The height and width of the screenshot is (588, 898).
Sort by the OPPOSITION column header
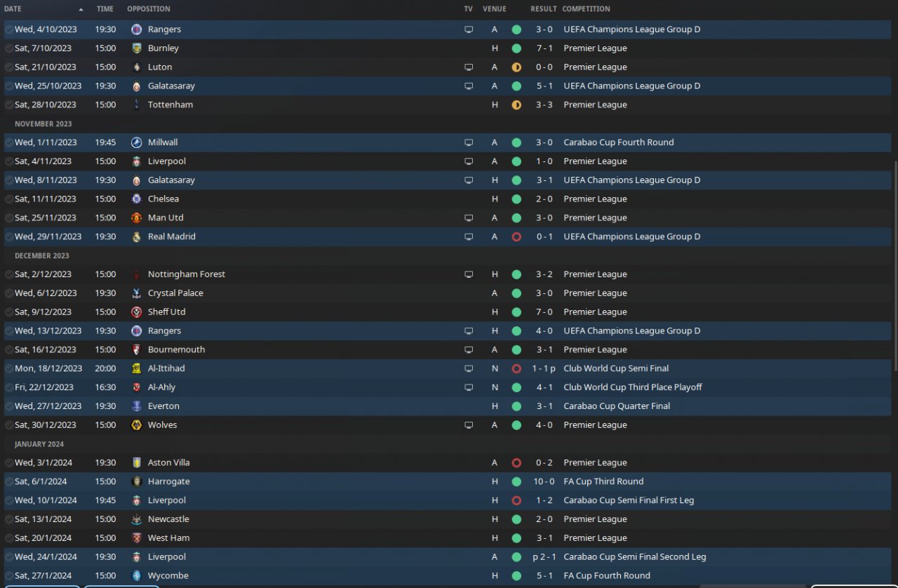tap(149, 9)
